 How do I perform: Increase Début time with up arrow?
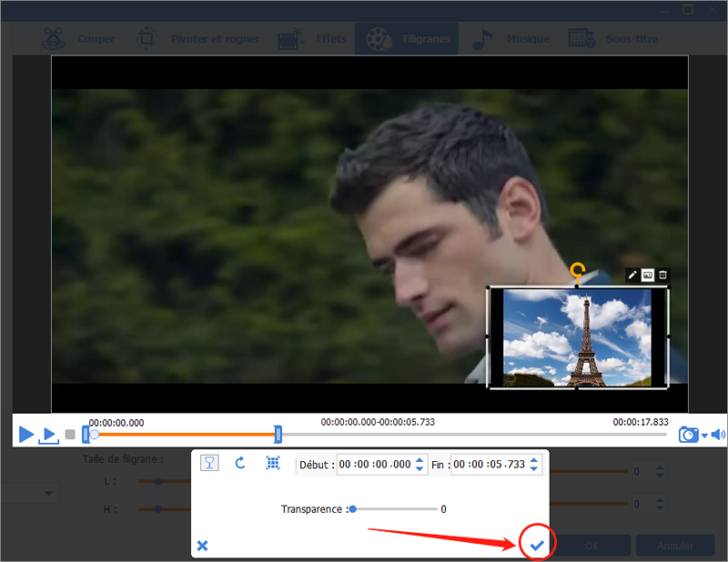[420, 460]
